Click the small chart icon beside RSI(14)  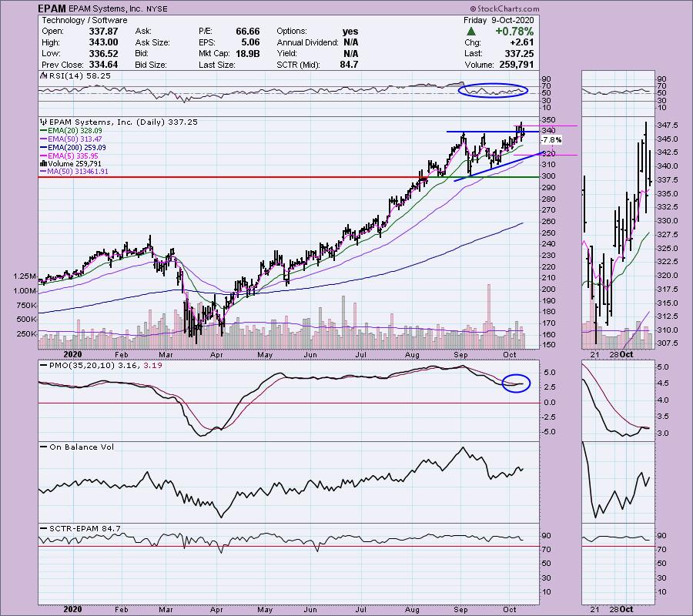point(43,75)
